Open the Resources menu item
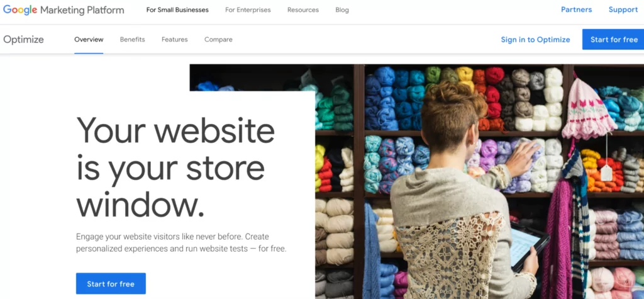This screenshot has width=644, height=299. [x=303, y=10]
